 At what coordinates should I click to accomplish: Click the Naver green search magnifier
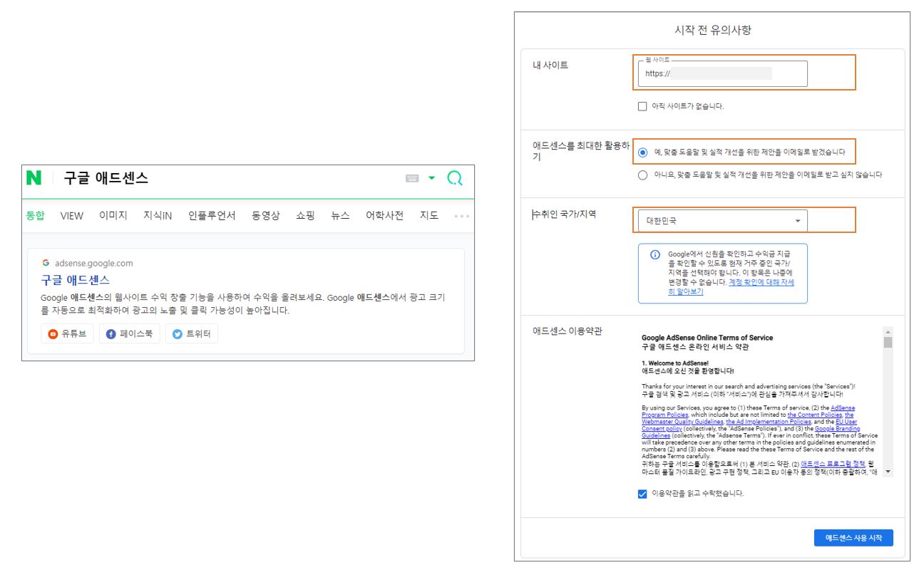[455, 178]
